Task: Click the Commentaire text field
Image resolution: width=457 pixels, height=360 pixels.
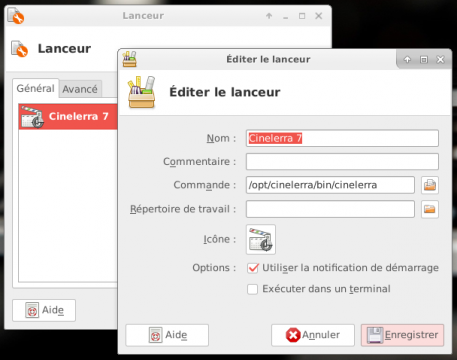Action: click(342, 161)
